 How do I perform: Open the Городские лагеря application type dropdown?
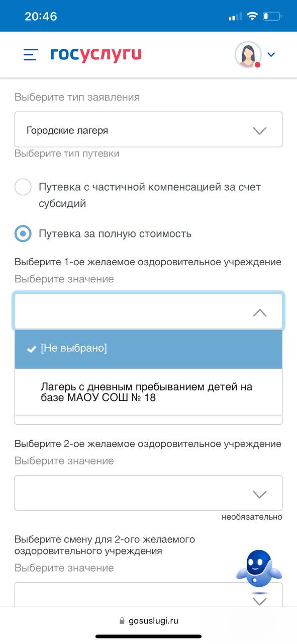(x=148, y=129)
